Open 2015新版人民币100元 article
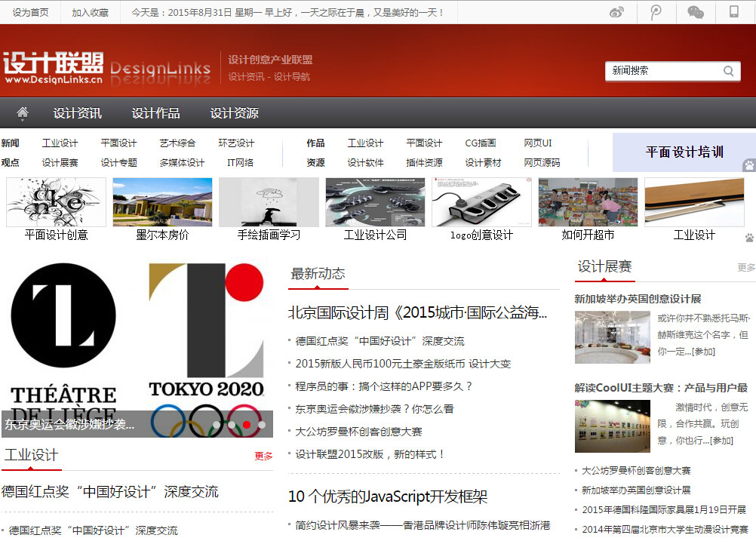Image resolution: width=756 pixels, height=538 pixels. [x=403, y=364]
